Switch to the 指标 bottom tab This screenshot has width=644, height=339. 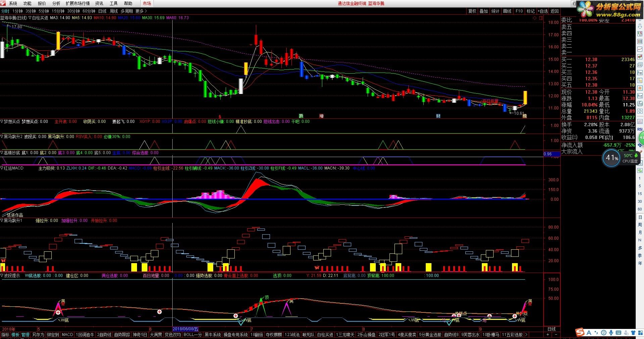pos(5,335)
